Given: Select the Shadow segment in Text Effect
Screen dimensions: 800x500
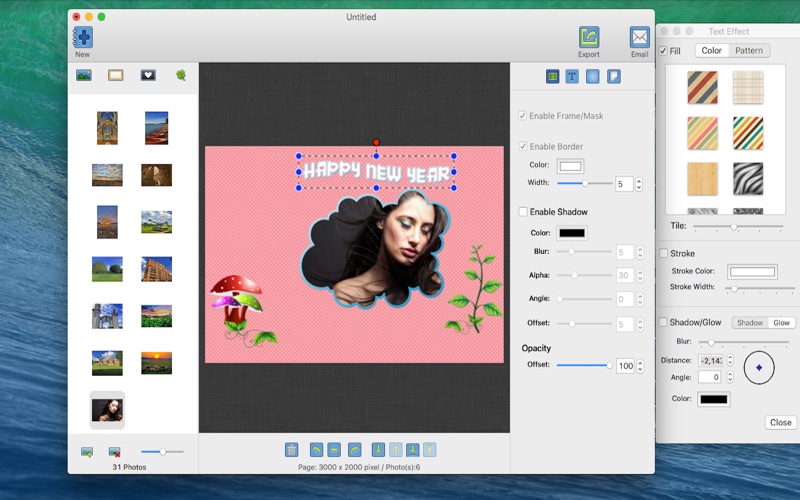Looking at the screenshot, I should pyautogui.click(x=749, y=322).
